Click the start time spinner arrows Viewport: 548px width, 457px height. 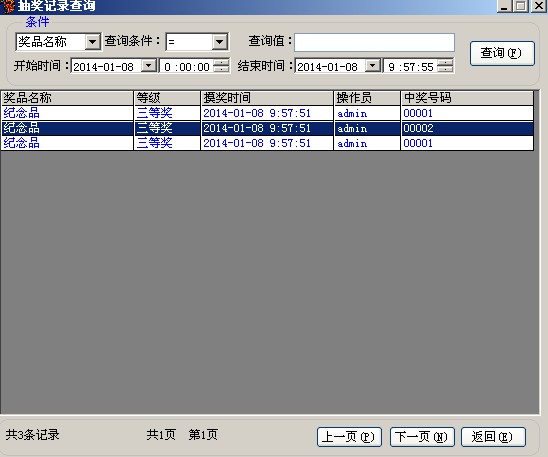(221, 65)
